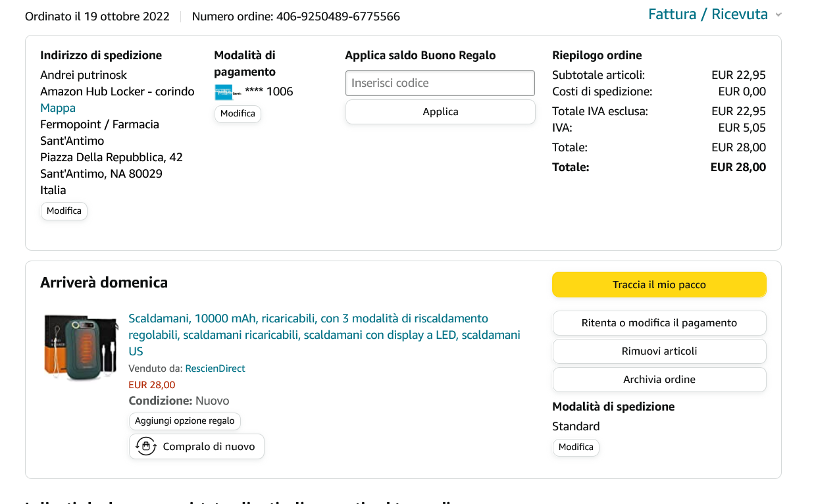
Task: Expand the chevron next to Fattura / Ricevuta
Action: point(778,15)
